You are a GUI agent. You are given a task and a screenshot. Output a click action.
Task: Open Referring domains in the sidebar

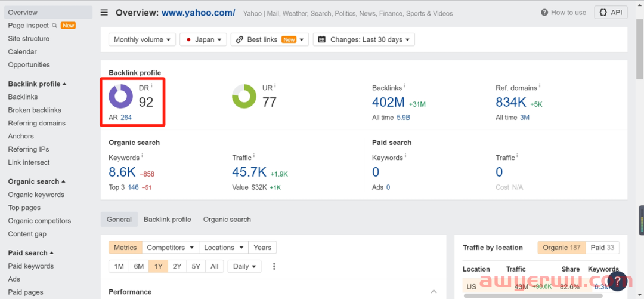(36, 124)
